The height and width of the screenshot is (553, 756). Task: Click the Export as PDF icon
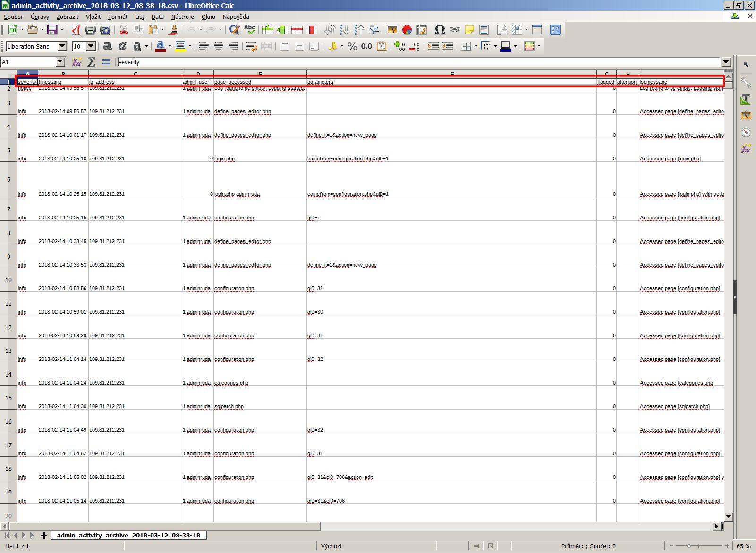tap(76, 30)
